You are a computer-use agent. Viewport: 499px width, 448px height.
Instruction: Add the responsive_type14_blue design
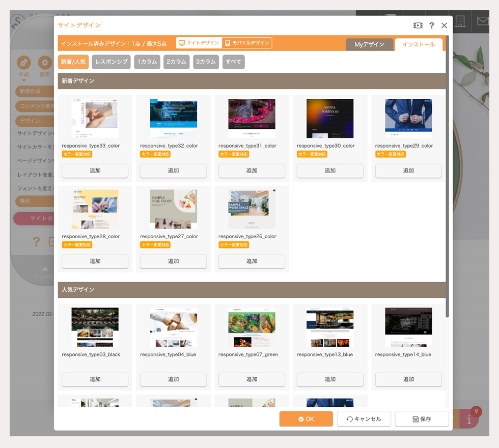[x=408, y=379]
